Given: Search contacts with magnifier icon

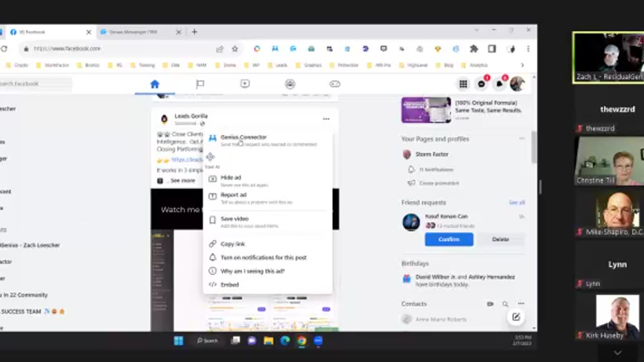Looking at the screenshot, I should [x=505, y=304].
